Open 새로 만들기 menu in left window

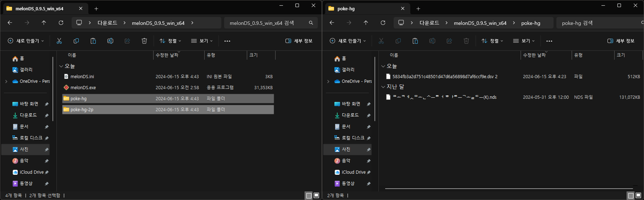pos(26,41)
